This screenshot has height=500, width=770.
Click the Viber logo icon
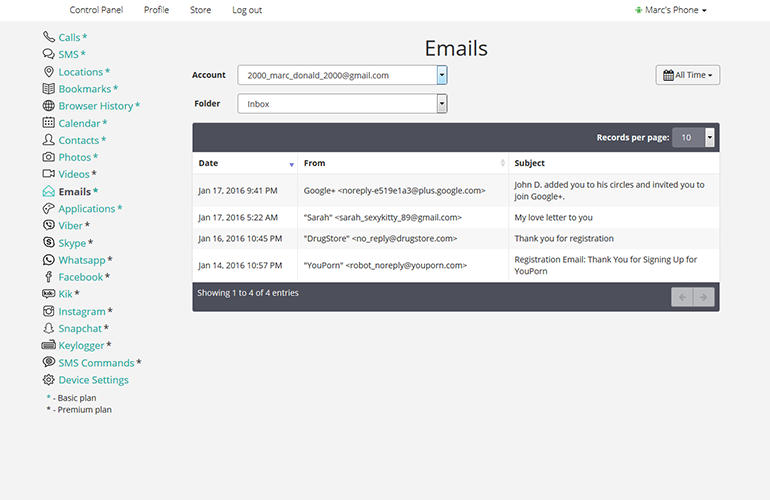click(49, 225)
